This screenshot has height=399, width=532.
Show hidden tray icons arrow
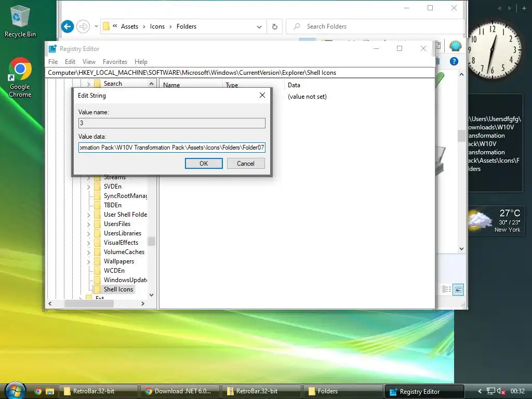[x=480, y=391]
